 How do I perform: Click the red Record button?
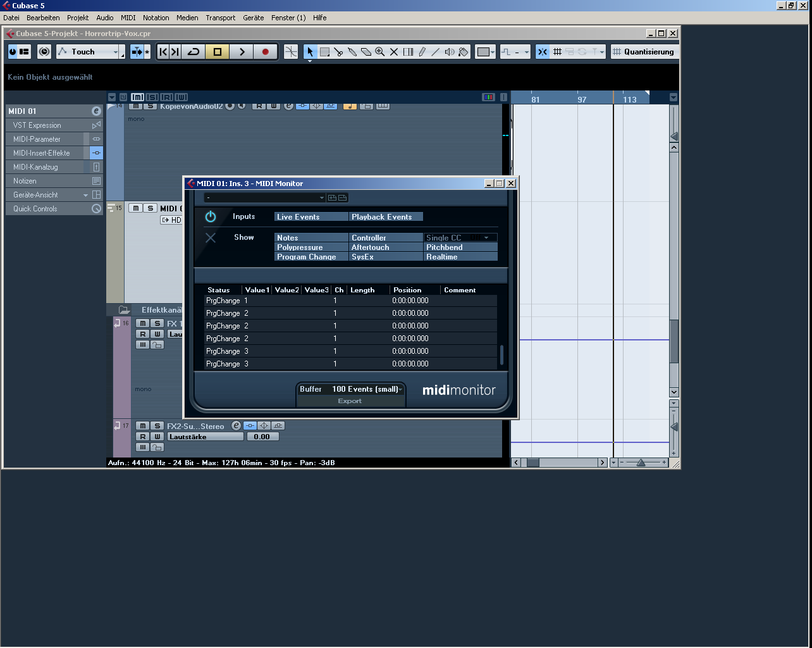point(266,52)
